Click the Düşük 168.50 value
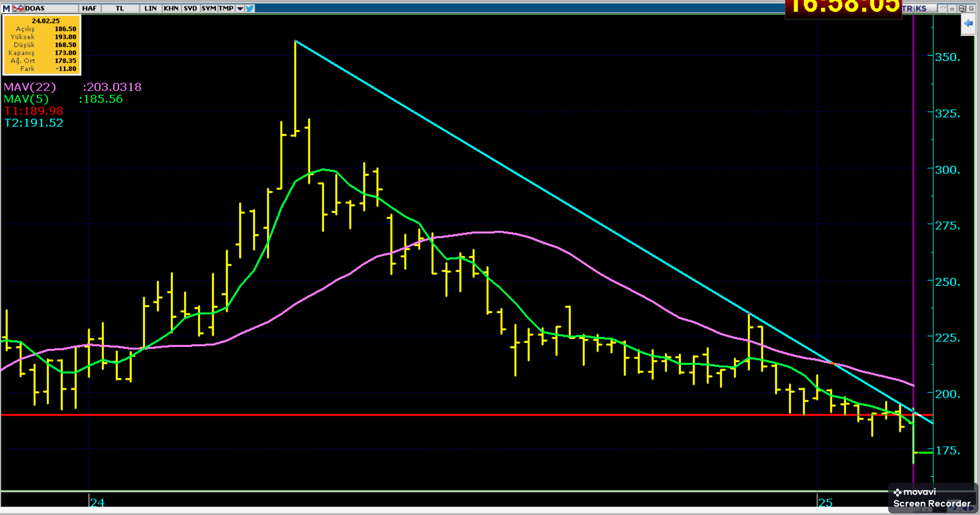The width and height of the screenshot is (980, 515). pos(66,45)
